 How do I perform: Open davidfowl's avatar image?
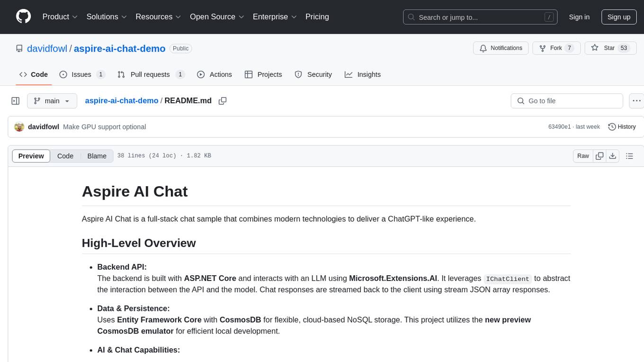point(19,127)
